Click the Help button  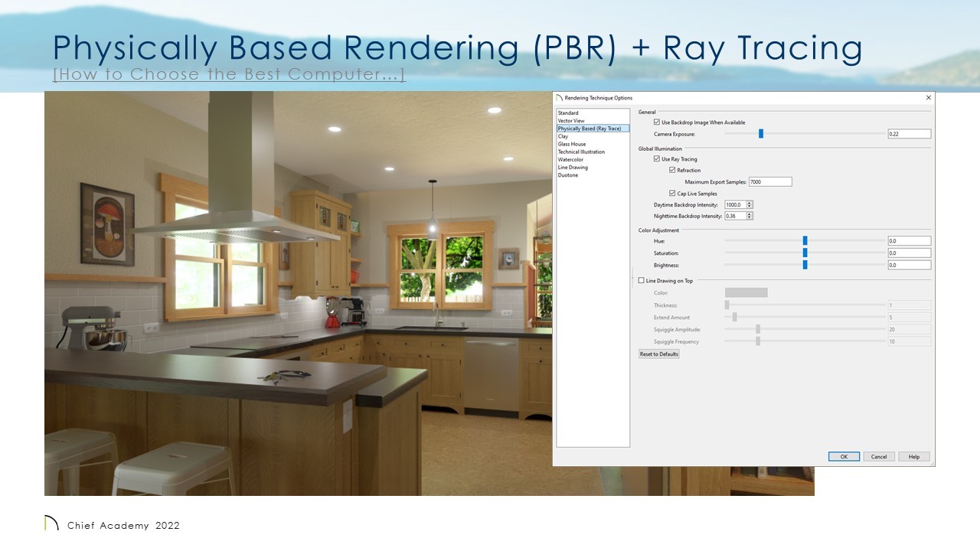coord(913,457)
